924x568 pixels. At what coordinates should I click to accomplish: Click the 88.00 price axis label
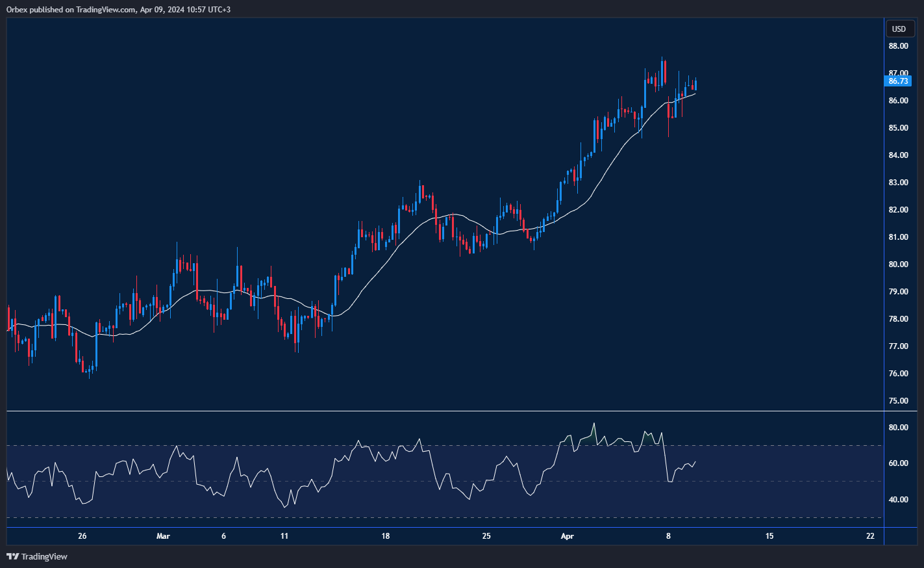point(898,46)
